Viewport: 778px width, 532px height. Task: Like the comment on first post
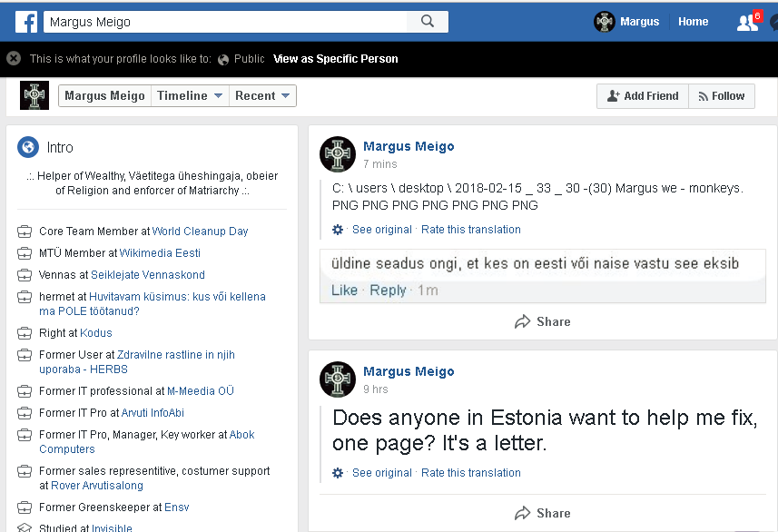coord(344,290)
